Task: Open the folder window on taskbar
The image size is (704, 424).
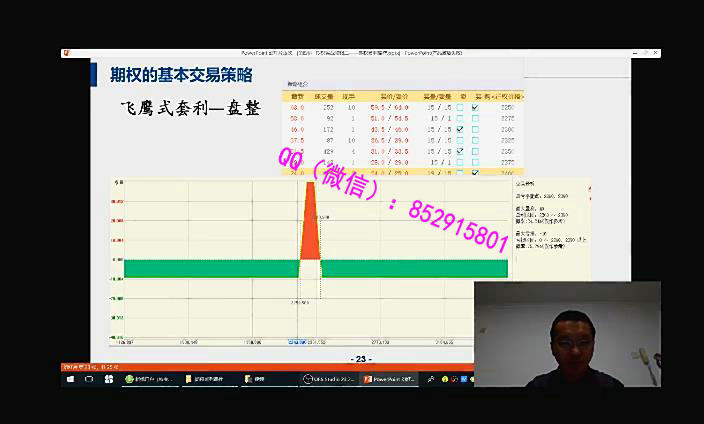Action: pos(207,380)
